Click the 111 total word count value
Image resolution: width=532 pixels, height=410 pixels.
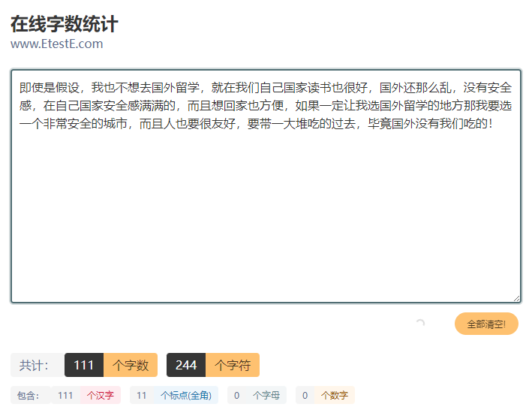(x=84, y=365)
